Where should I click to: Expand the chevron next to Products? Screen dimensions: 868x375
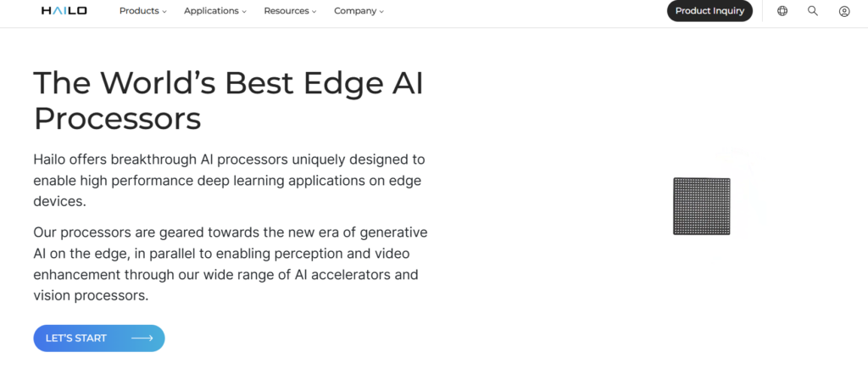(164, 12)
